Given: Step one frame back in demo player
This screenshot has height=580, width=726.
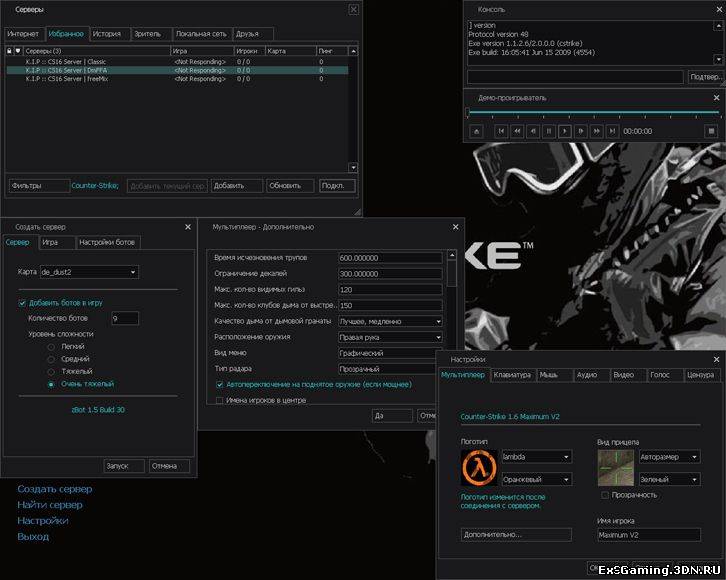Looking at the screenshot, I should tap(533, 131).
